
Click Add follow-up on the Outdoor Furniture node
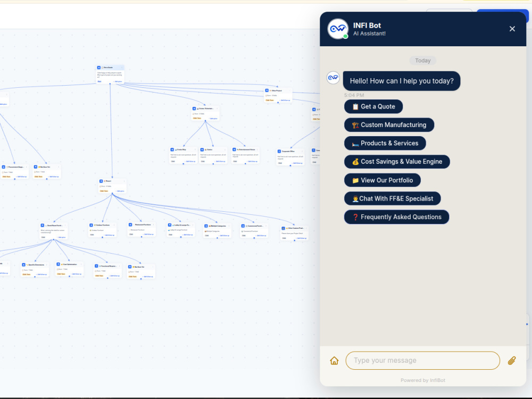click(109, 235)
